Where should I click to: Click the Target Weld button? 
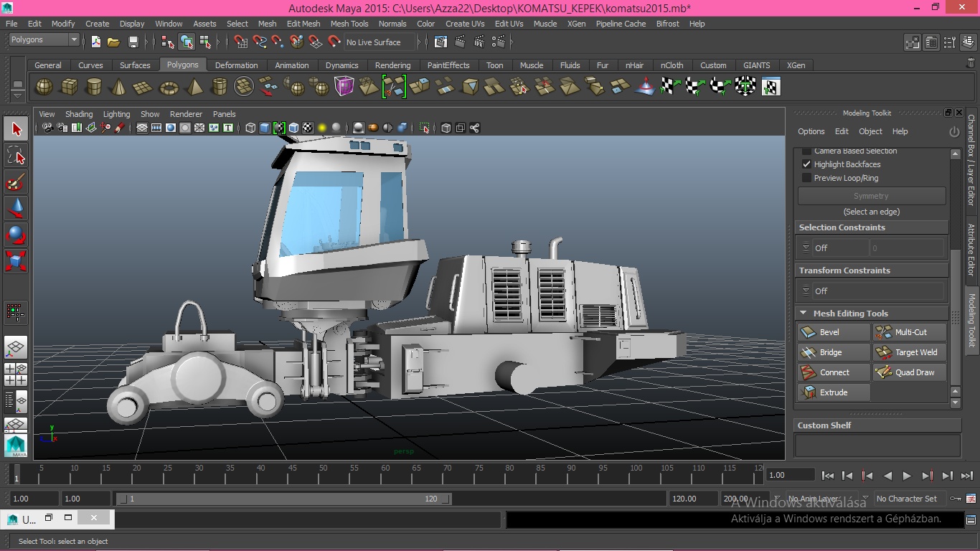[910, 352]
